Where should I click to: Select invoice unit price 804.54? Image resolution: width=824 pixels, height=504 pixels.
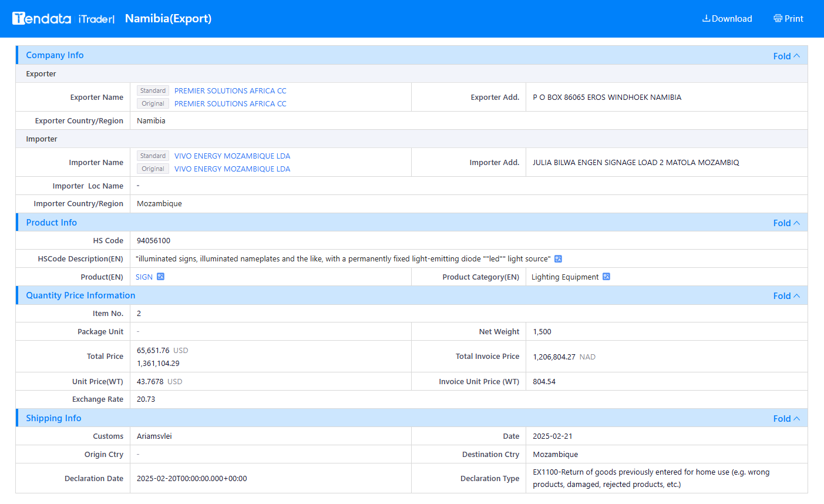point(544,381)
